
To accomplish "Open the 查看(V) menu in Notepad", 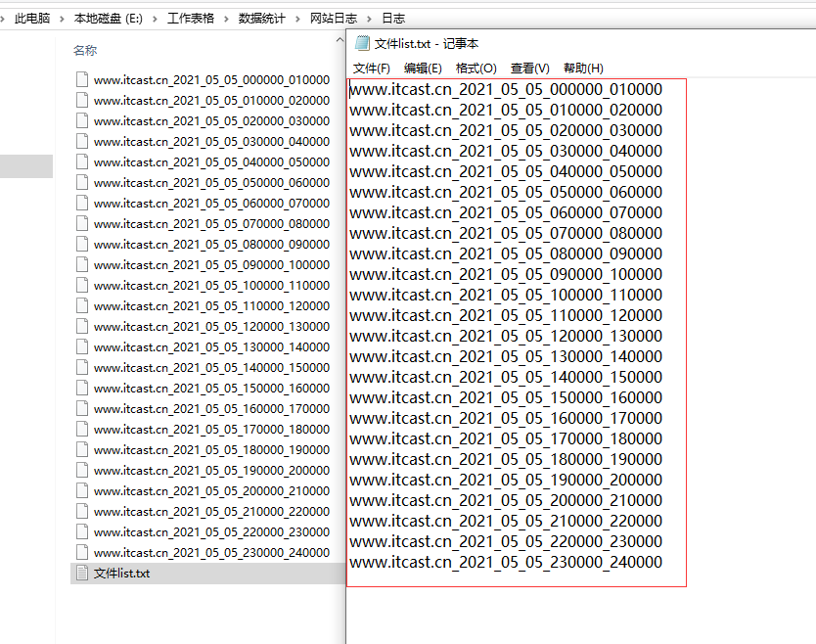I will coord(529,69).
